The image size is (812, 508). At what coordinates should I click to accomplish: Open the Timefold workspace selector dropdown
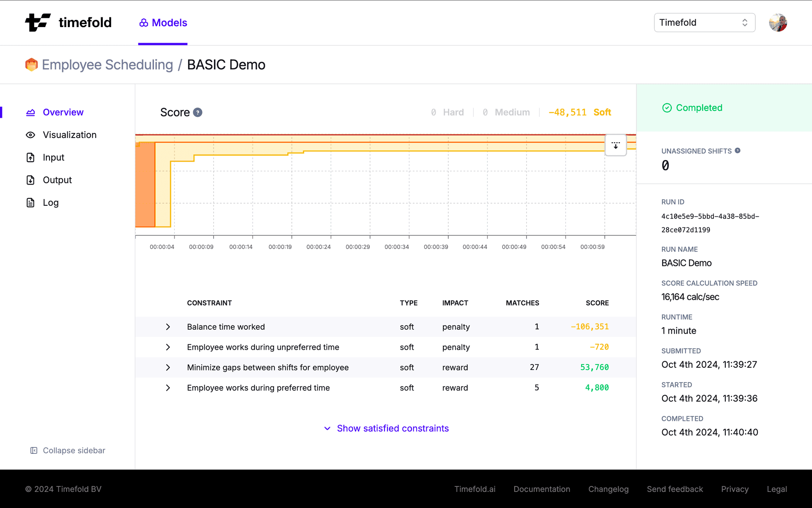(704, 22)
